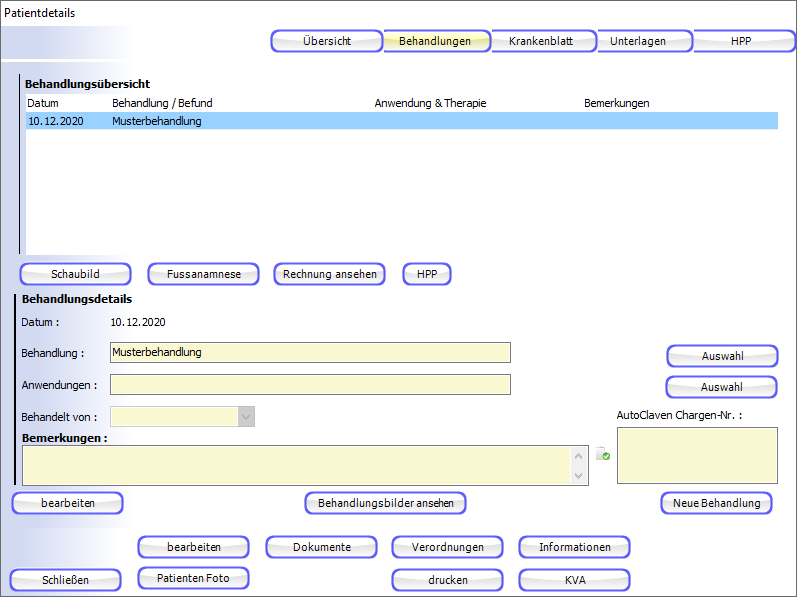Click the Bemerkungen column header
Image resolution: width=797 pixels, height=597 pixels.
617,103
